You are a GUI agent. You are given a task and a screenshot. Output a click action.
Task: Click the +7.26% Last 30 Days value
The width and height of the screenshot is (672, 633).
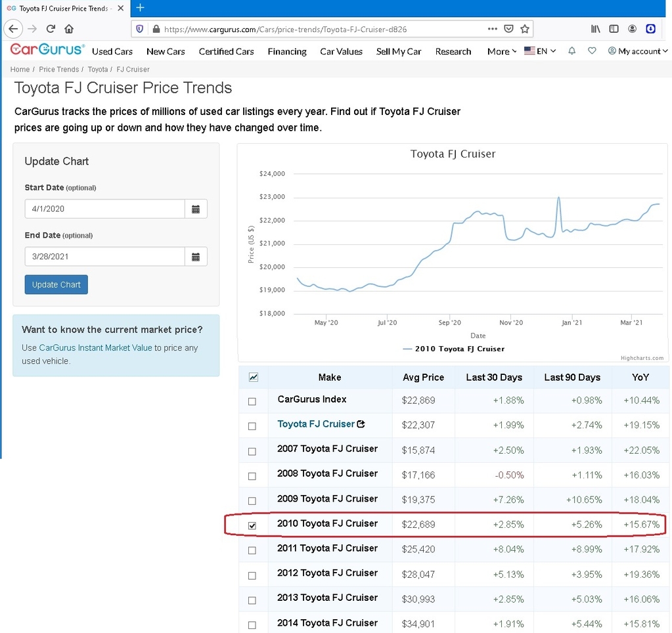pyautogui.click(x=508, y=500)
